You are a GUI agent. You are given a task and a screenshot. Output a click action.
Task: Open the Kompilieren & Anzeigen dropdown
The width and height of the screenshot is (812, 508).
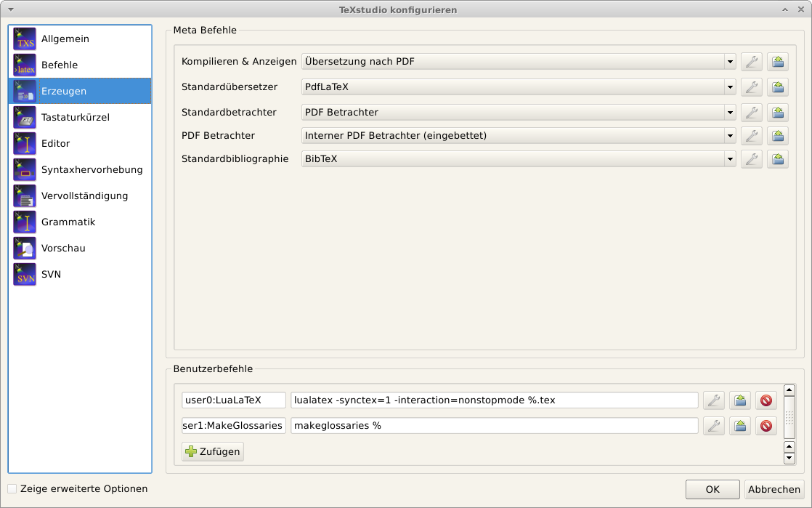tap(519, 62)
